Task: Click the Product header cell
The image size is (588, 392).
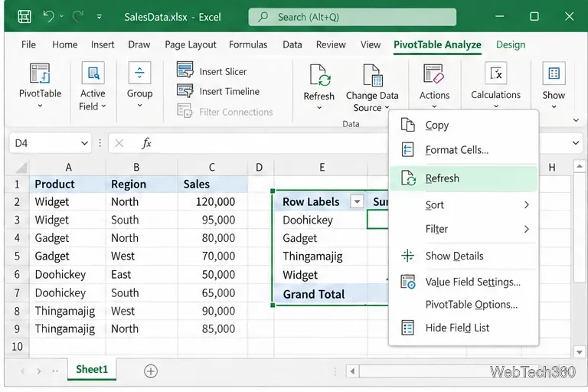Action: (x=68, y=184)
